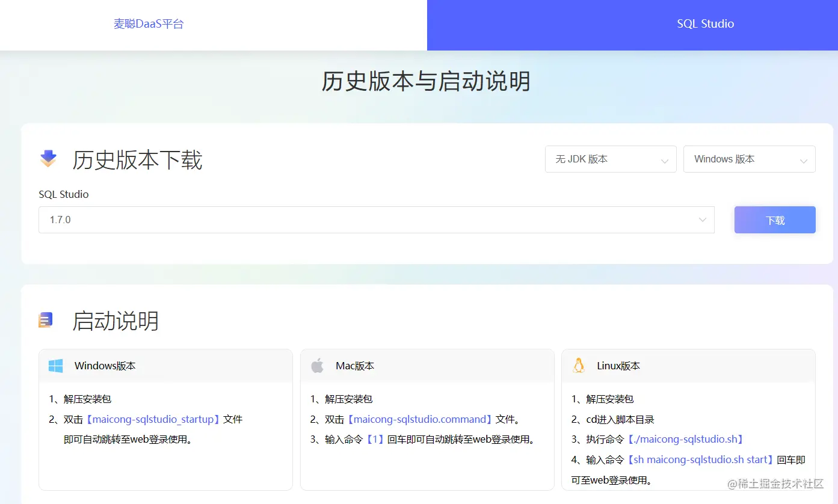
Task: Click the startup instructions document icon
Action: tap(46, 320)
